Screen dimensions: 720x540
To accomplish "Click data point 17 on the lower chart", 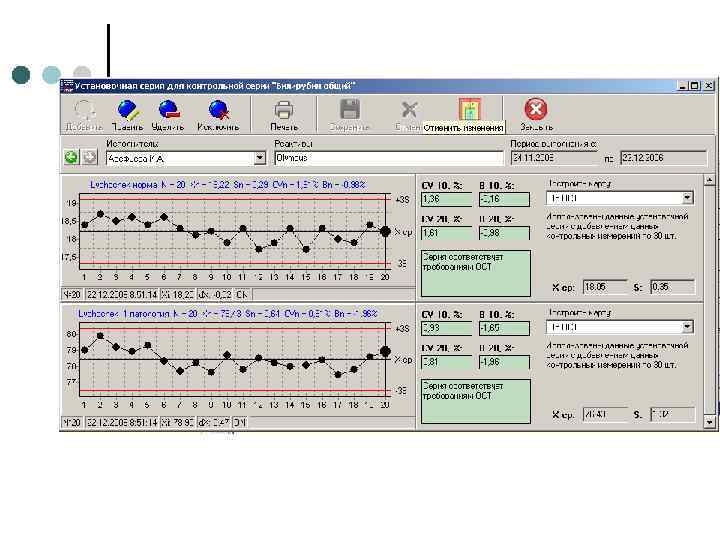I will point(338,375).
